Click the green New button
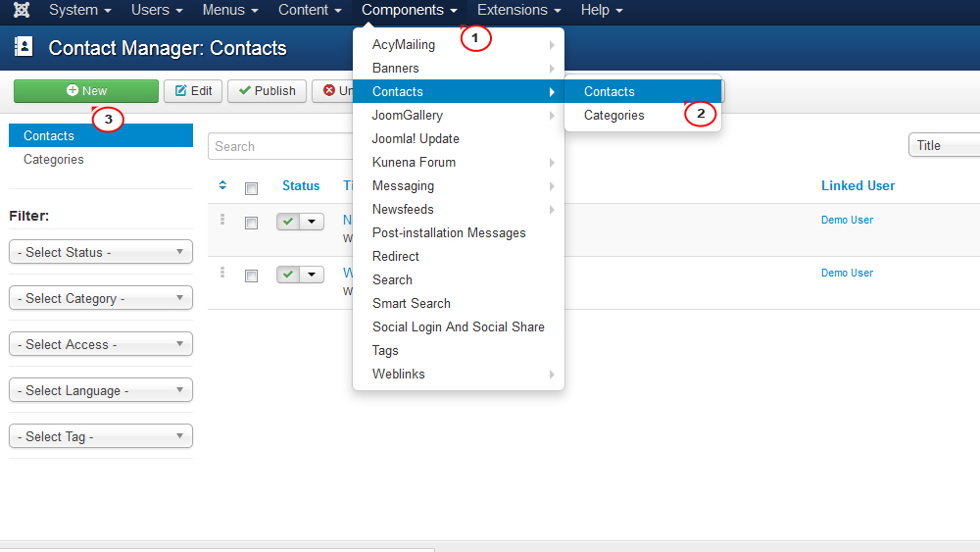The width and height of the screenshot is (980, 552). click(86, 90)
